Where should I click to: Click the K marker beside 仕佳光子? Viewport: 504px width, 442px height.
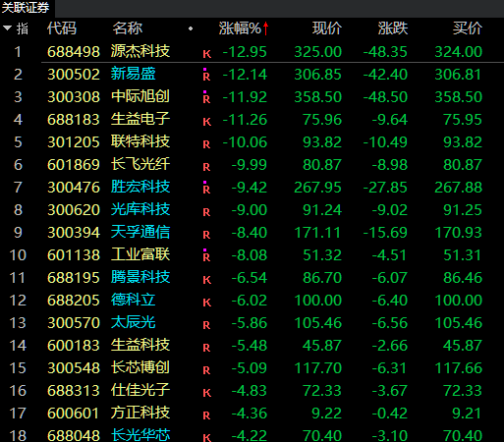[206, 393]
